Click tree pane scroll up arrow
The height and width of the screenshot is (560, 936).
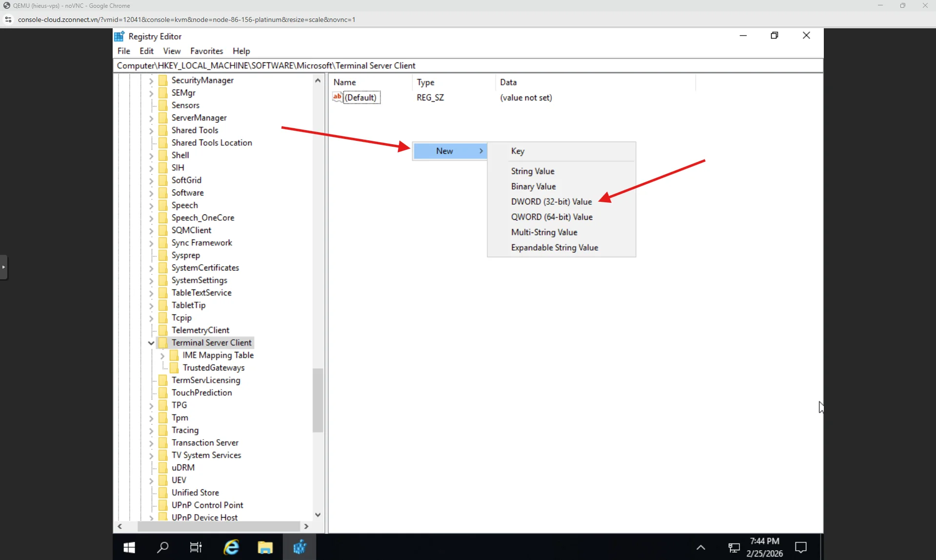[x=318, y=80]
